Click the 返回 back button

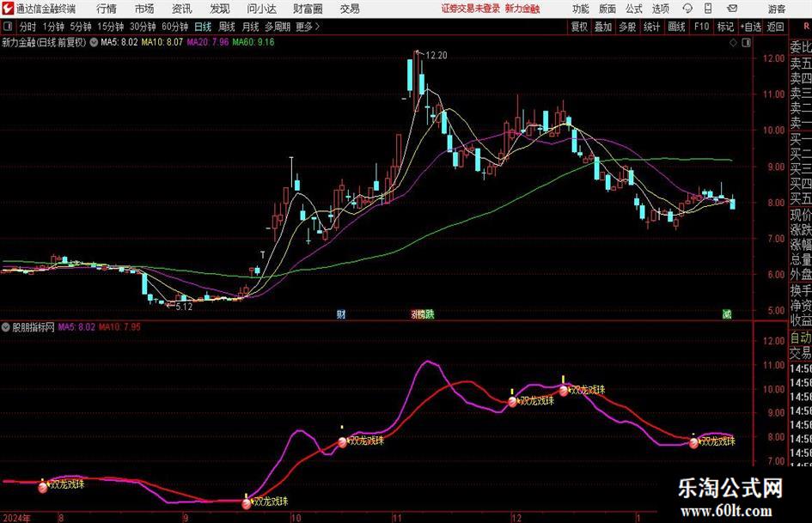pyautogui.click(x=775, y=27)
